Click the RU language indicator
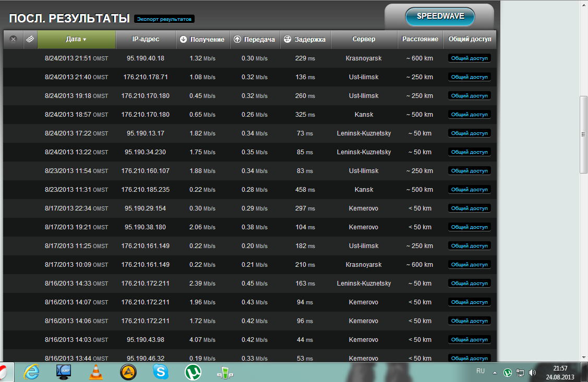Viewport: 588px width, 382px height. [x=481, y=371]
